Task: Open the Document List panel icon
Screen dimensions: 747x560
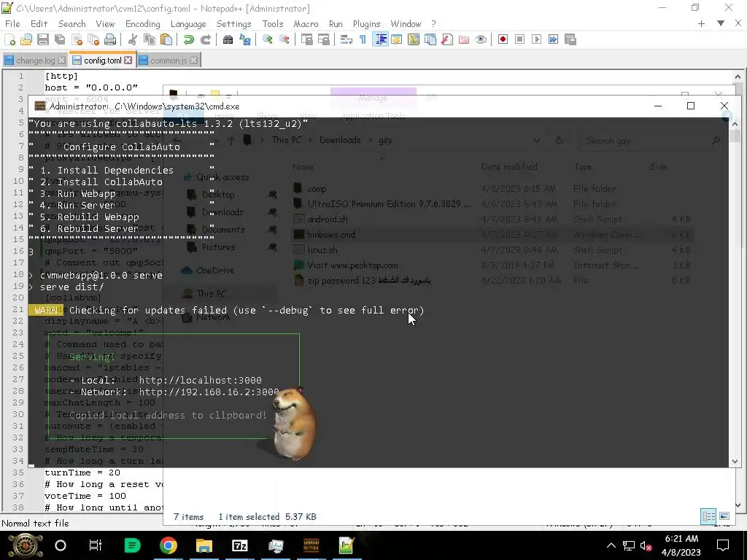Action: pos(430,39)
